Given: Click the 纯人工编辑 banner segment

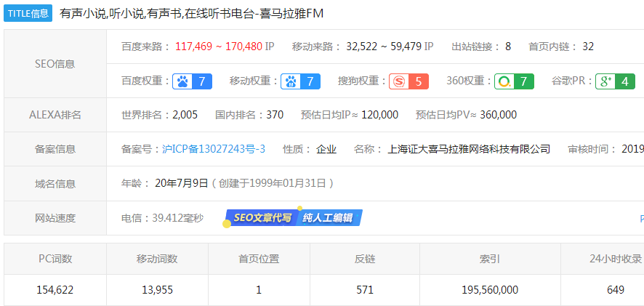Looking at the screenshot, I should [330, 218].
